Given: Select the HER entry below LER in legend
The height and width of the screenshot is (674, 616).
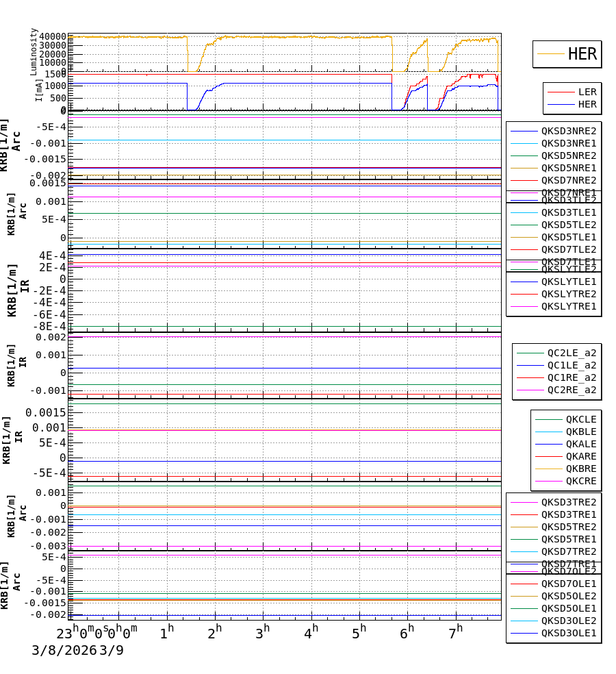Looking at the screenshot, I should point(587,104).
